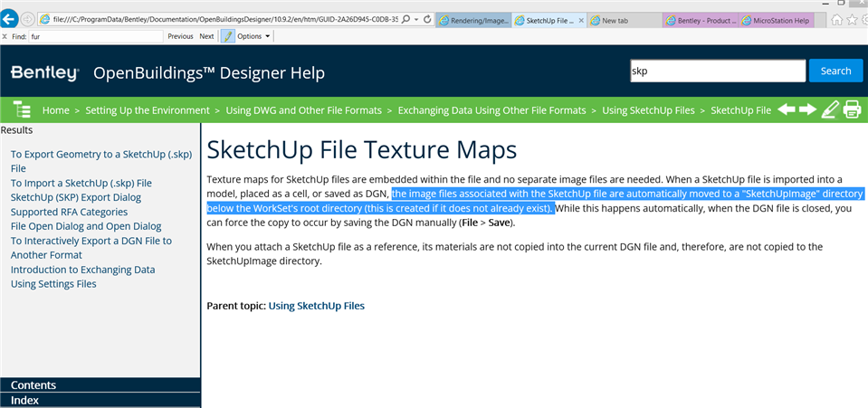Close the SketchUp File tab
The height and width of the screenshot is (408, 868).
tap(581, 21)
